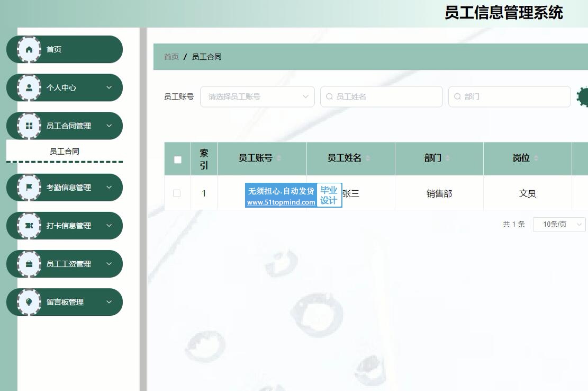The image size is (588, 391).
Task: Click the 部门 search input field
Action: (x=510, y=96)
